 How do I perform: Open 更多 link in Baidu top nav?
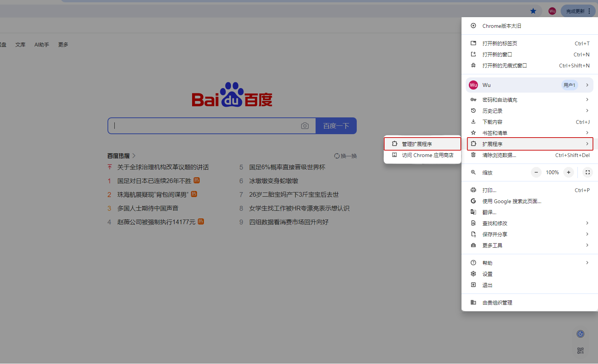(63, 45)
